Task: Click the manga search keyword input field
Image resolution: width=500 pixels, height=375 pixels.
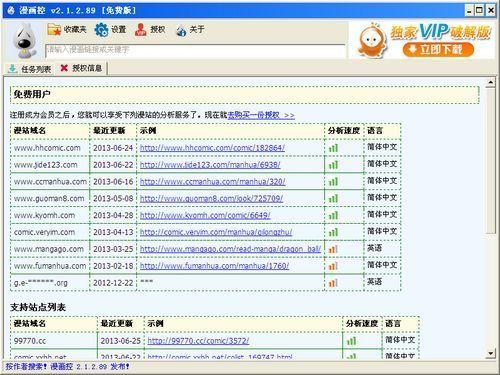Action: pyautogui.click(x=195, y=51)
